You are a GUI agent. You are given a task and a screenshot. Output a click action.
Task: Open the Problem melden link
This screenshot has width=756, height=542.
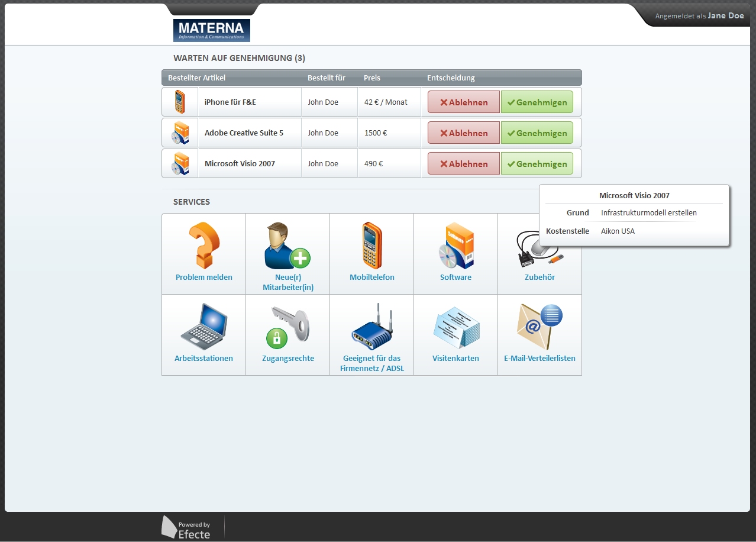click(x=204, y=277)
